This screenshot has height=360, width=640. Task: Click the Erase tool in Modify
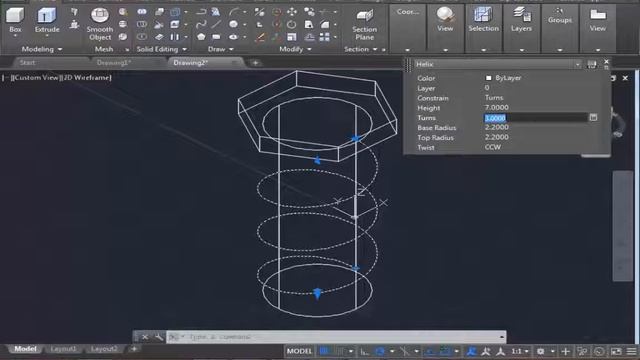tap(260, 37)
